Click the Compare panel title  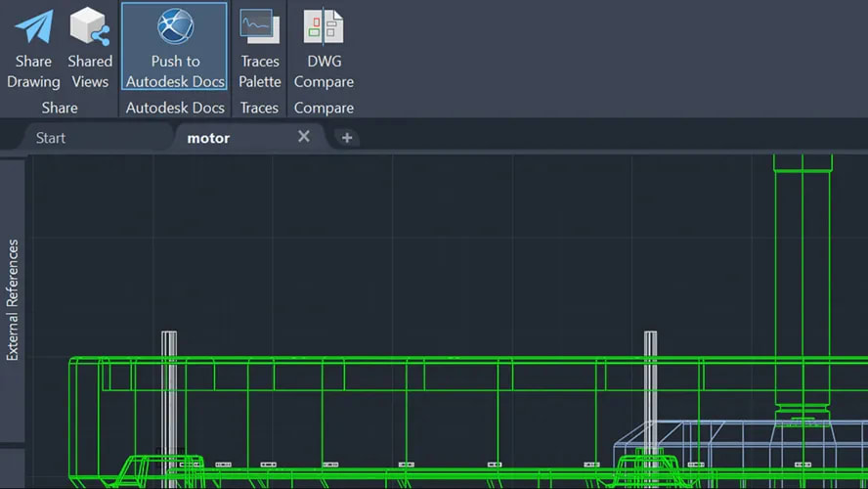tap(324, 108)
